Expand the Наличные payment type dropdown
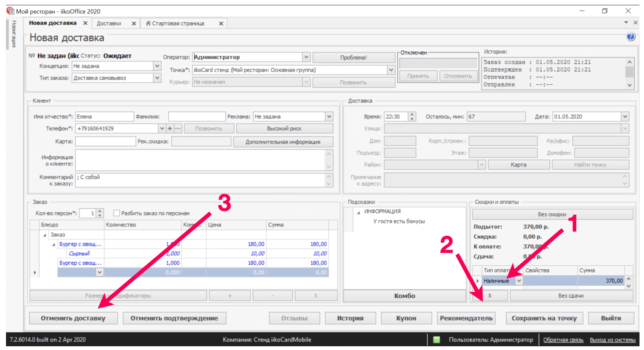The width and height of the screenshot is (644, 350). 519,281
